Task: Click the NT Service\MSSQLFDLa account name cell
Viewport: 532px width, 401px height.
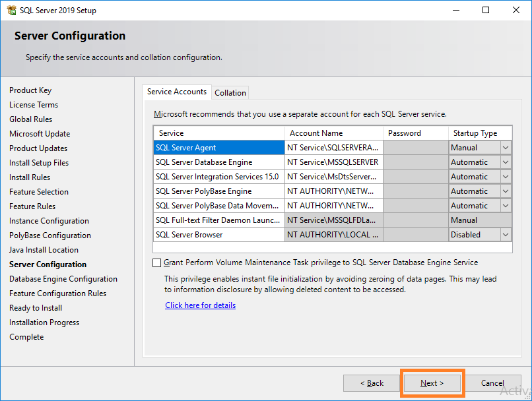Action: [334, 220]
